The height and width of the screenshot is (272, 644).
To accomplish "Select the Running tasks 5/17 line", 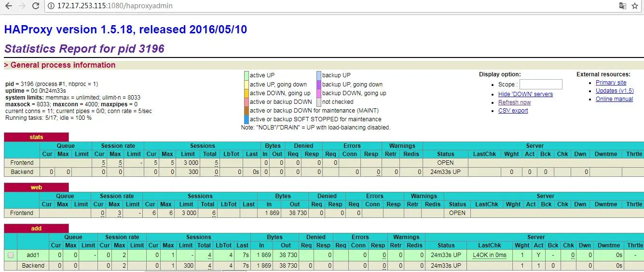I will click(48, 118).
